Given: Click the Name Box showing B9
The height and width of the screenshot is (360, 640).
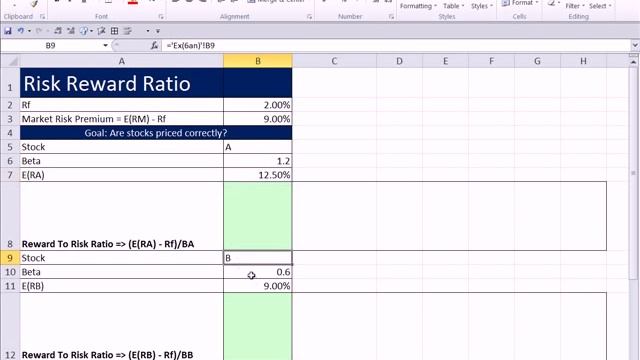Looking at the screenshot, I should 51,45.
